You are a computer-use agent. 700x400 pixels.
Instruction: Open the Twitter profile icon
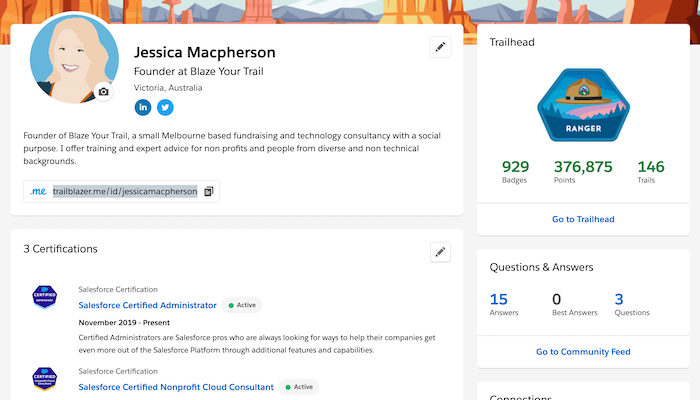point(165,107)
